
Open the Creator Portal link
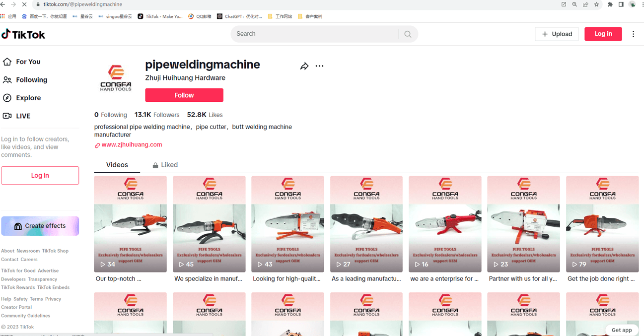[16, 307]
